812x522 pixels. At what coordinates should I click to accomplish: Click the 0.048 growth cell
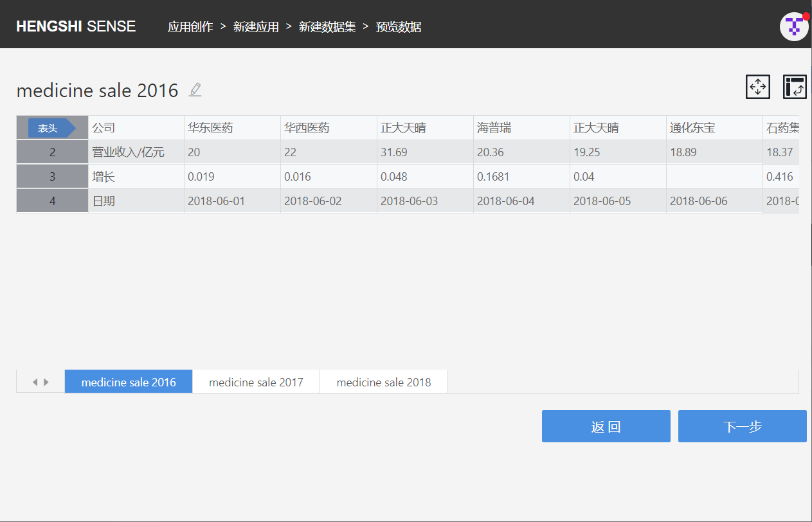click(x=425, y=177)
